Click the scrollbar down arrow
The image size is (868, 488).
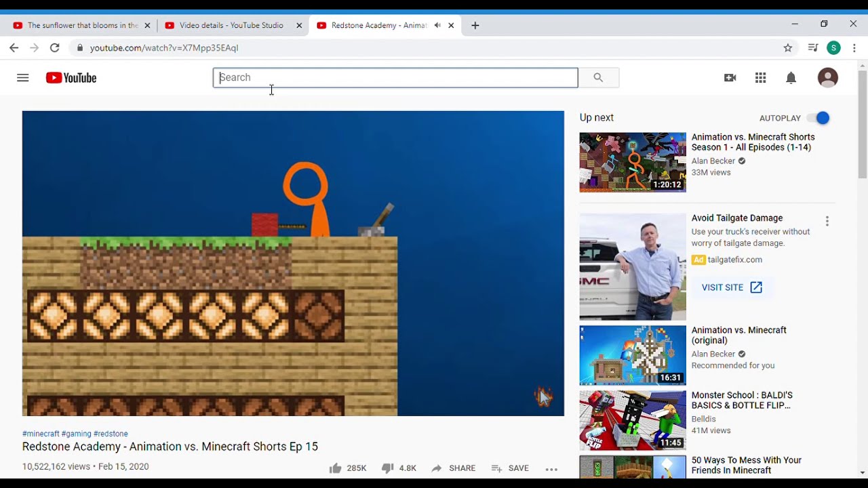tap(863, 472)
